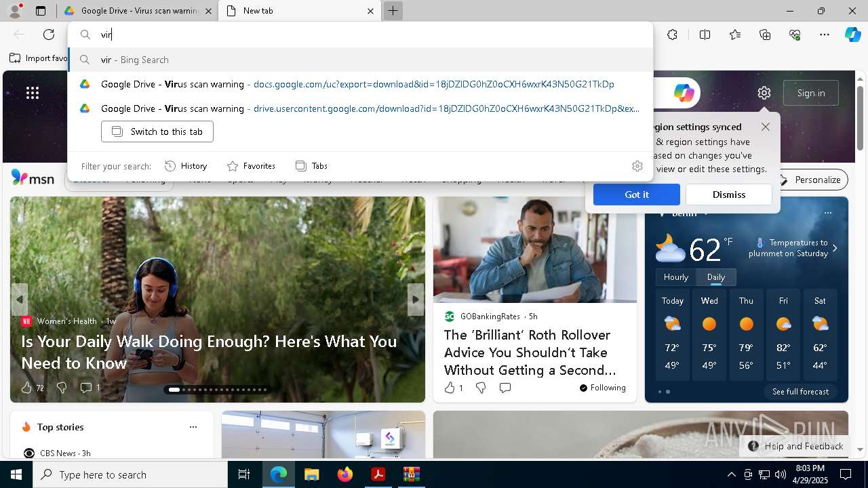Show hidden system tray icons
Image resolution: width=868 pixels, height=488 pixels.
tap(731, 474)
